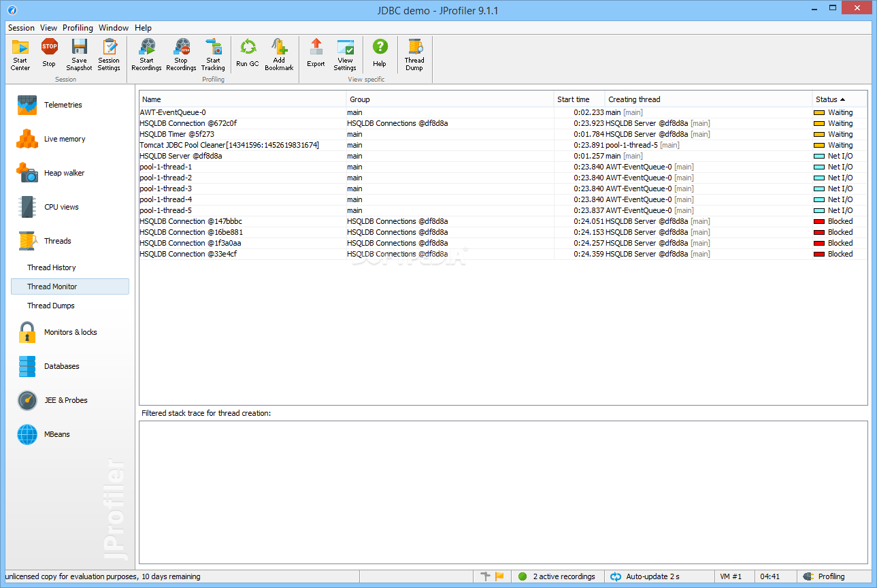The image size is (877, 588).
Task: Switch to Thread Dumps view
Action: point(51,306)
